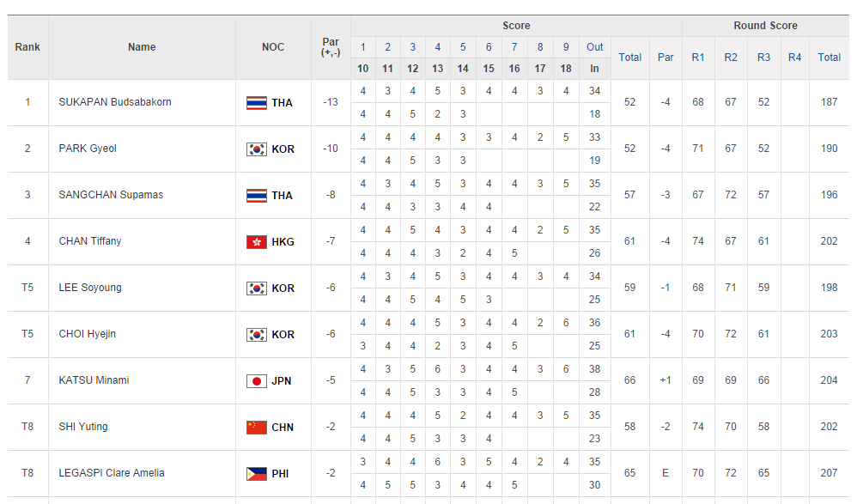863x504 pixels.
Task: Click Thailand flag in SANGCHAN Supamas row
Action: (x=257, y=196)
